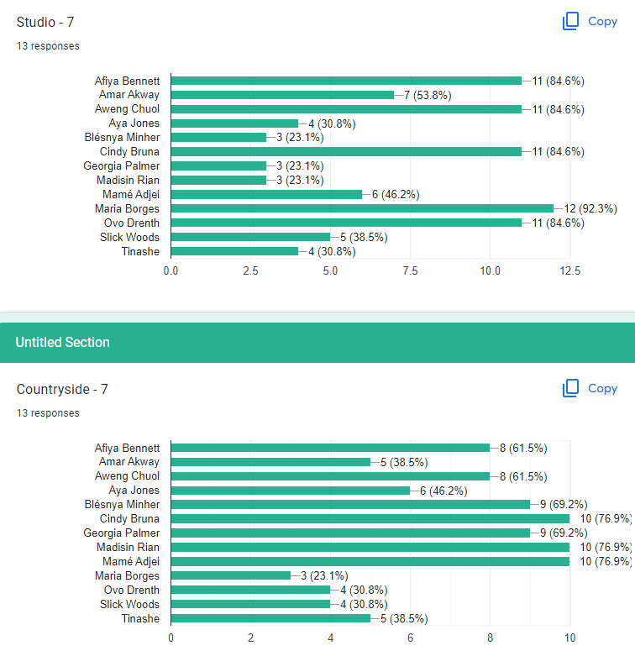This screenshot has height=672, width=635.
Task: Click the Studio - 7 question title
Action: tap(45, 22)
